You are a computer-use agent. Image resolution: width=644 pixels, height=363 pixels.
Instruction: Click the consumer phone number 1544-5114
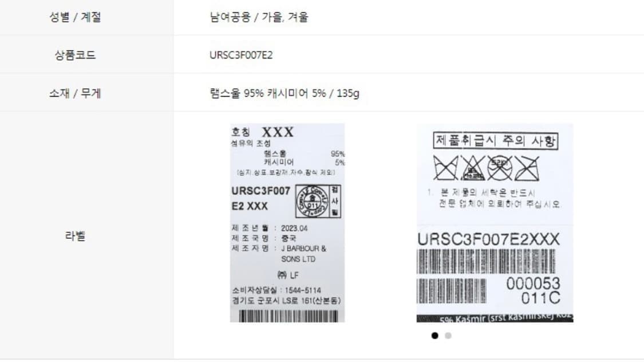(303, 290)
